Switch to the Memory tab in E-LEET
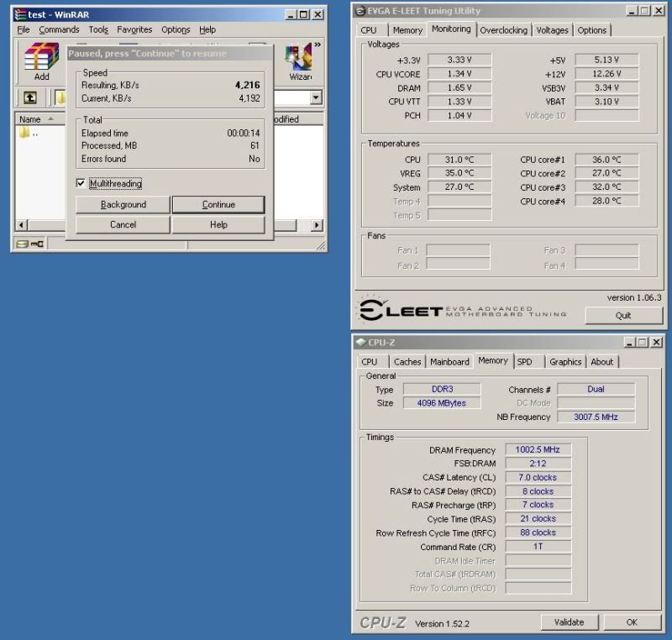This screenshot has width=672, height=640. (407, 30)
